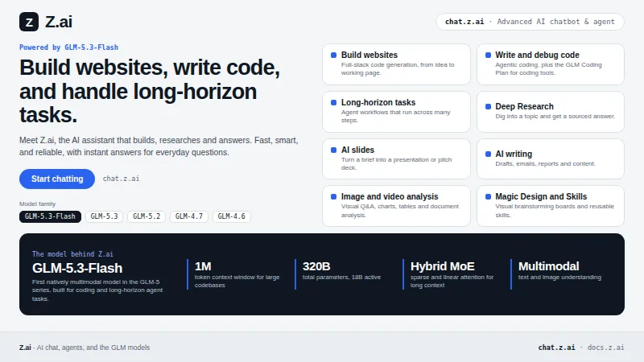The image size is (644, 362).
Task: Open the Image and video analysis card
Action: (x=396, y=206)
